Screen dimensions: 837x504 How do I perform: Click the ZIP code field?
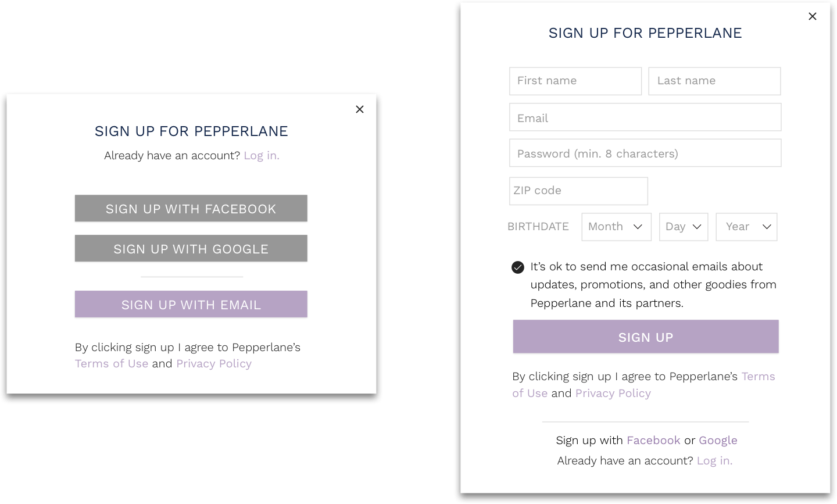(578, 191)
